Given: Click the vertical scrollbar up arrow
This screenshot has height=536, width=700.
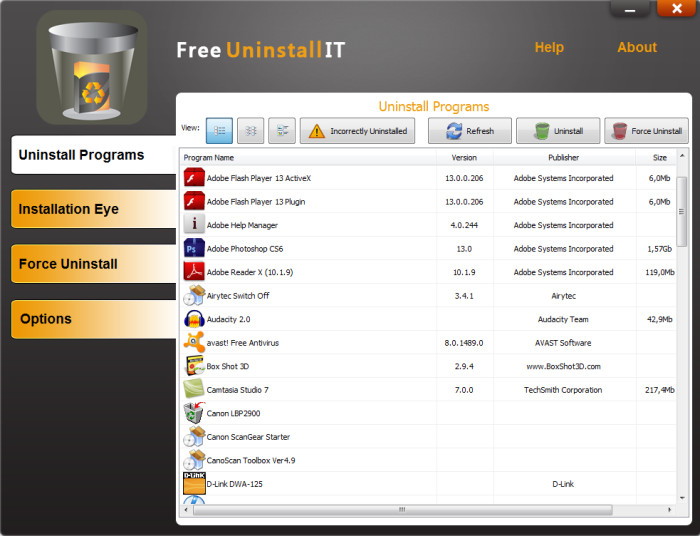Looking at the screenshot, I should pyautogui.click(x=682, y=155).
